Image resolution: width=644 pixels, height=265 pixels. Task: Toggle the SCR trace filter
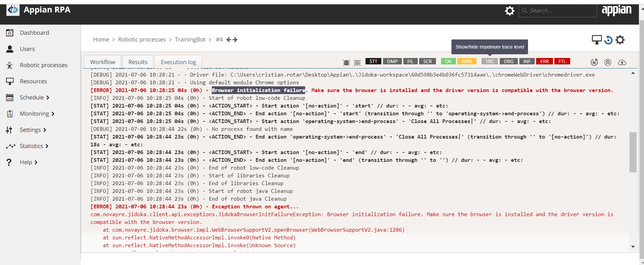pos(428,61)
